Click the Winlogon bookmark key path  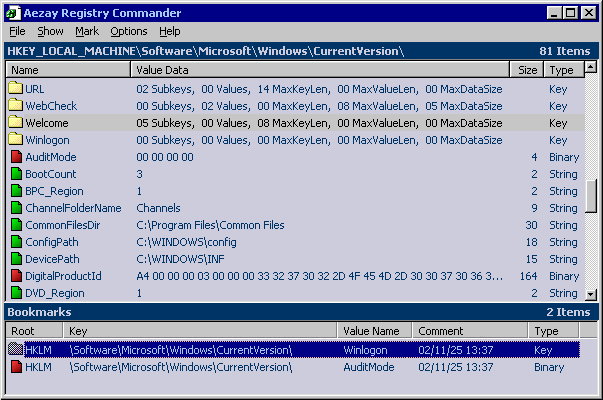click(181, 350)
